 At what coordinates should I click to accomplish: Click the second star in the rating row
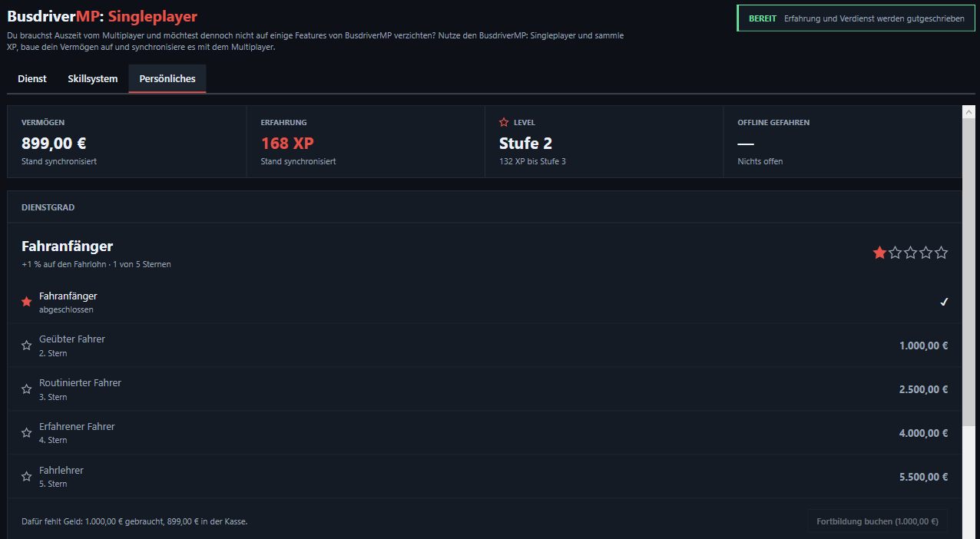896,253
